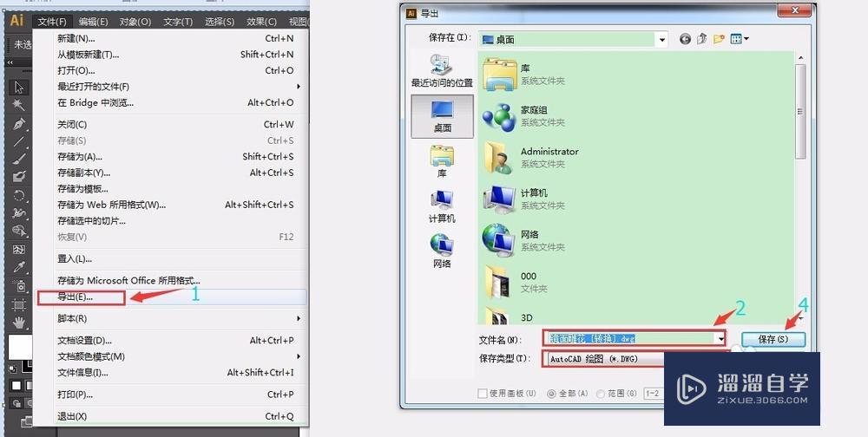Open the 效果(C) menu
The width and height of the screenshot is (868, 437).
(261, 22)
